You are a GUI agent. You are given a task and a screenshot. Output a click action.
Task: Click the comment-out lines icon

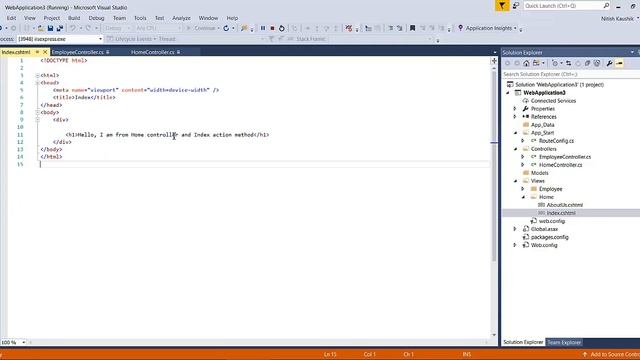click(391, 28)
